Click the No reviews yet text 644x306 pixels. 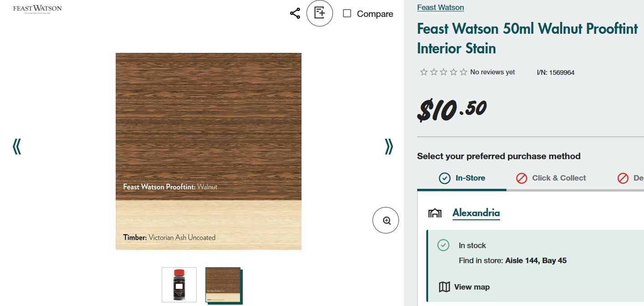pyautogui.click(x=492, y=72)
